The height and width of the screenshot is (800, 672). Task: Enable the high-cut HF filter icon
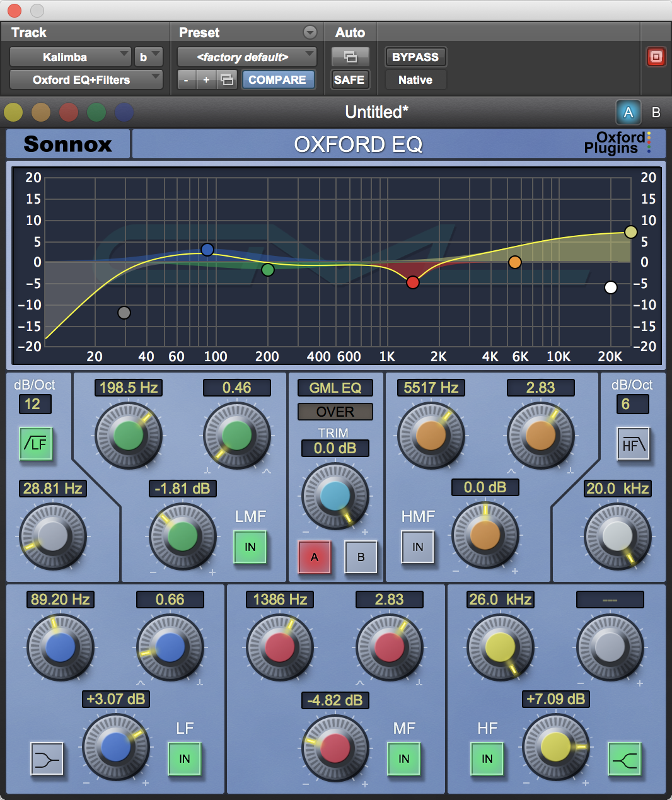[633, 444]
